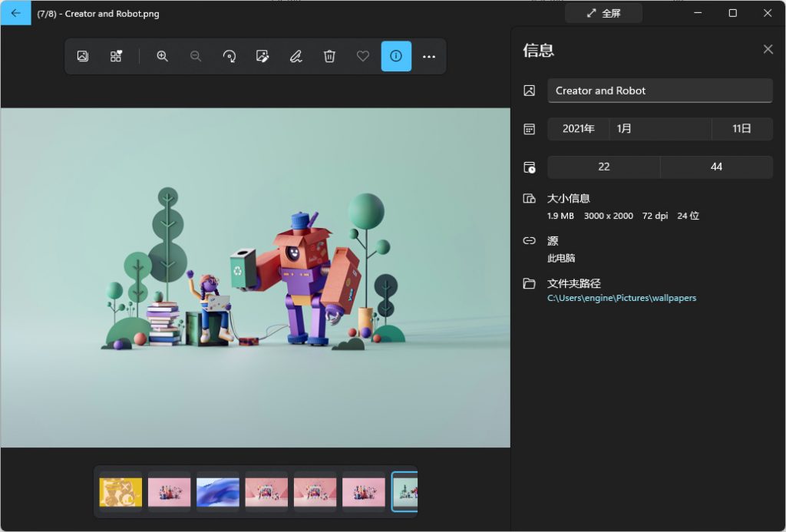Change the year field 2021年
Viewport: 786px width, 532px height.
[x=579, y=129]
